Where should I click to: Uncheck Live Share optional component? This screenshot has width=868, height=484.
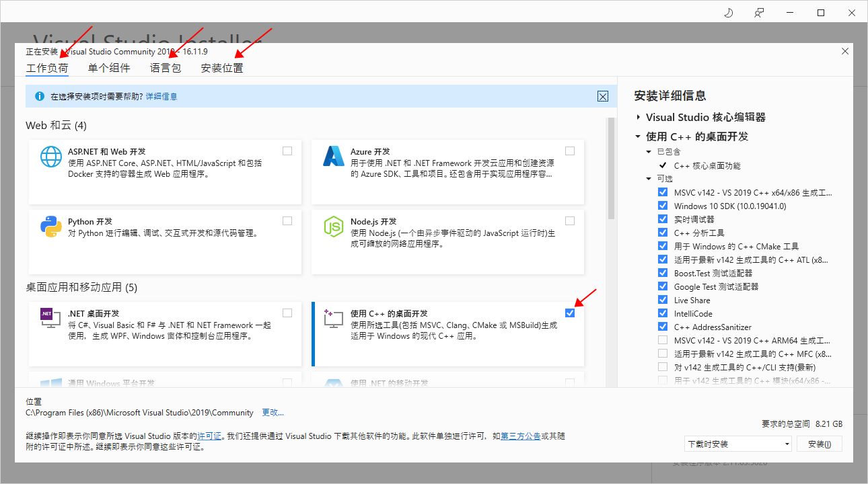pyautogui.click(x=663, y=300)
